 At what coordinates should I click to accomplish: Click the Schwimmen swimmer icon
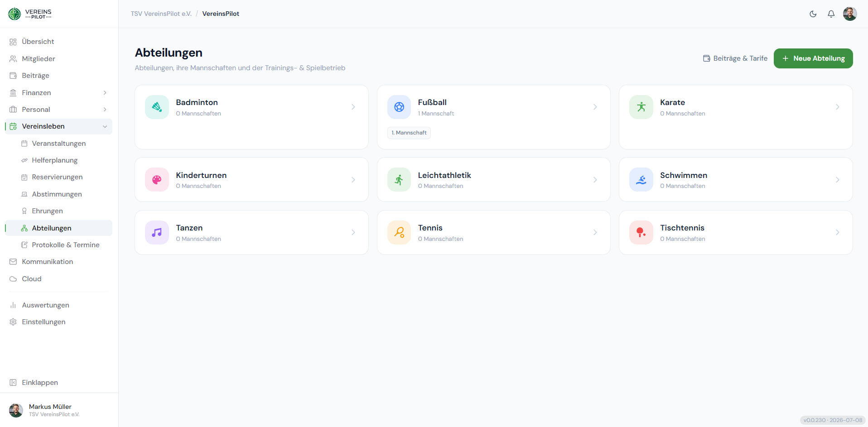coord(641,180)
